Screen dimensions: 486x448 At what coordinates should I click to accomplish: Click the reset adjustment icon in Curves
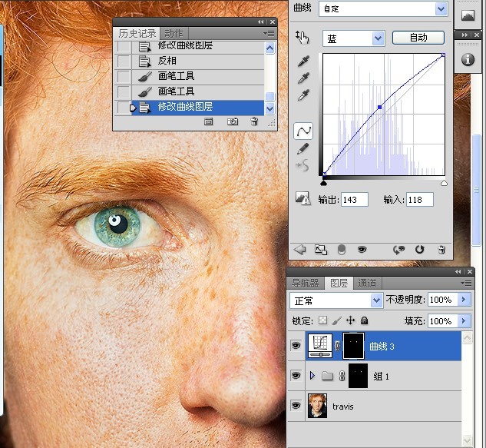420,250
